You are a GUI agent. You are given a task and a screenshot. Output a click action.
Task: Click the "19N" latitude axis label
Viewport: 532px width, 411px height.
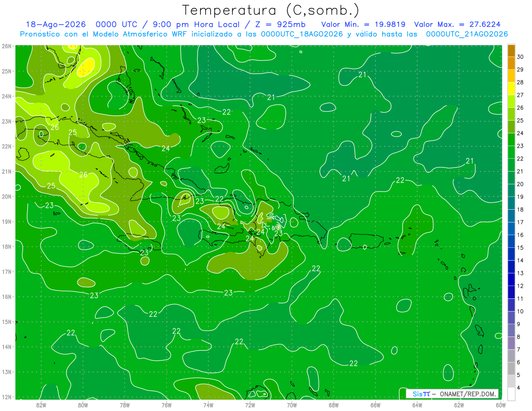(7, 221)
